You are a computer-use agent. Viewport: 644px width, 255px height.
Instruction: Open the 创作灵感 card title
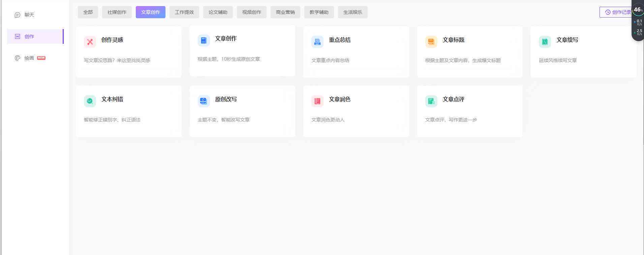coord(112,40)
